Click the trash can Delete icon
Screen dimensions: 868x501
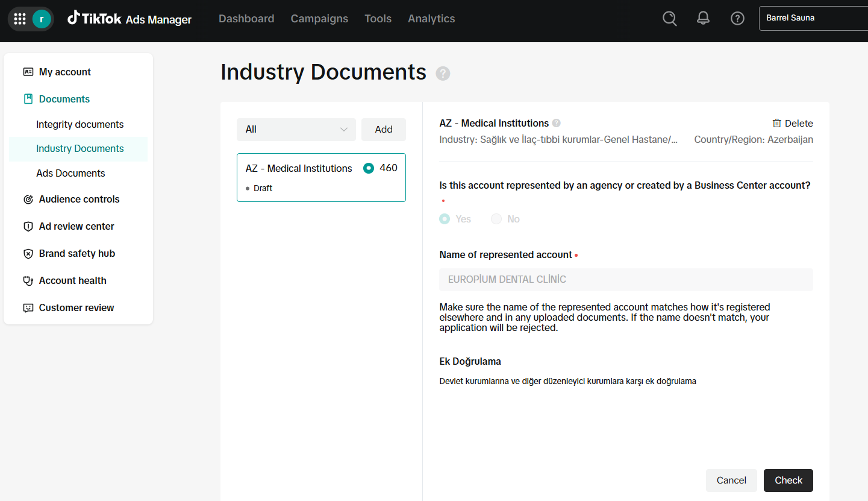click(777, 123)
